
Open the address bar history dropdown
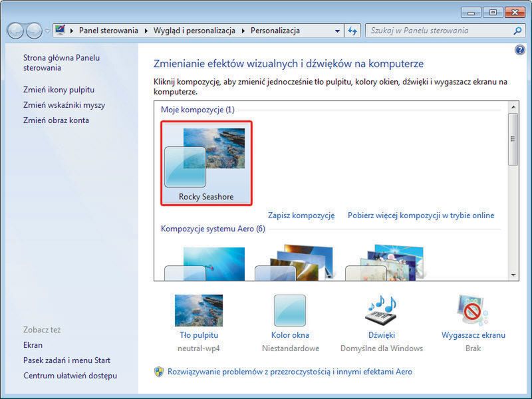(x=337, y=31)
